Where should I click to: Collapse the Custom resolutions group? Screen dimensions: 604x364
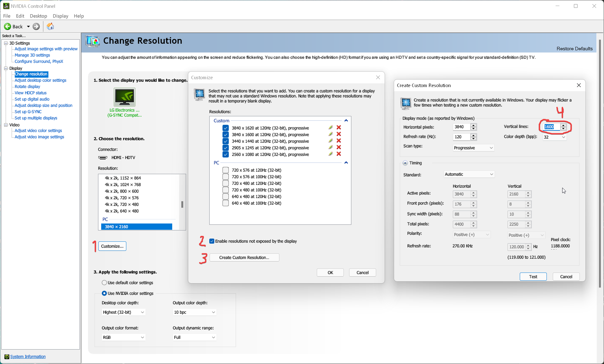(346, 120)
